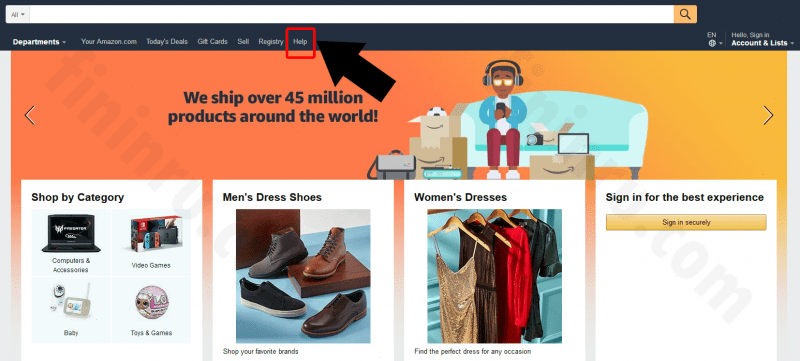800x361 pixels.
Task: Click the Women's Dresses heading
Action: pyautogui.click(x=460, y=197)
